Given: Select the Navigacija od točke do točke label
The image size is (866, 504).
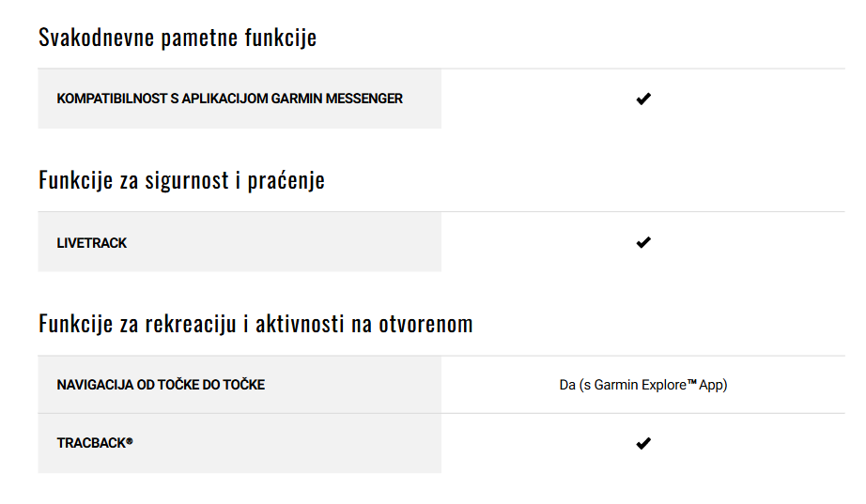Looking at the screenshot, I should click(x=161, y=385).
